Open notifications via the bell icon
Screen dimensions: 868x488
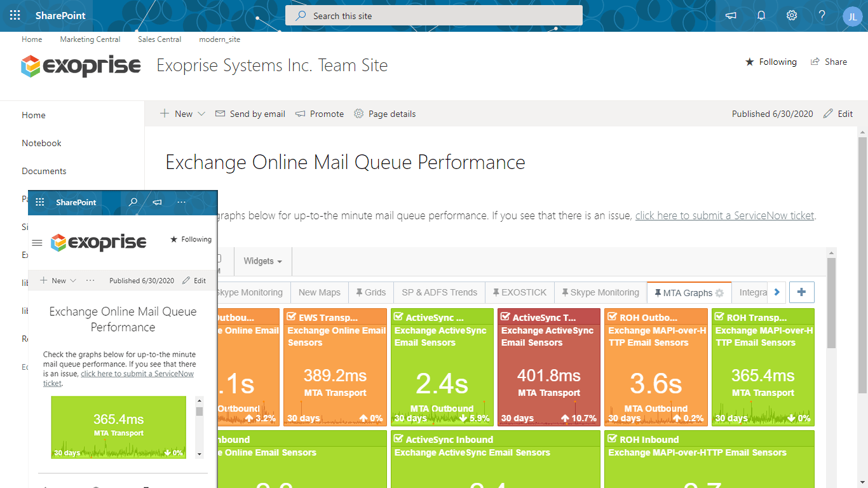coord(761,15)
